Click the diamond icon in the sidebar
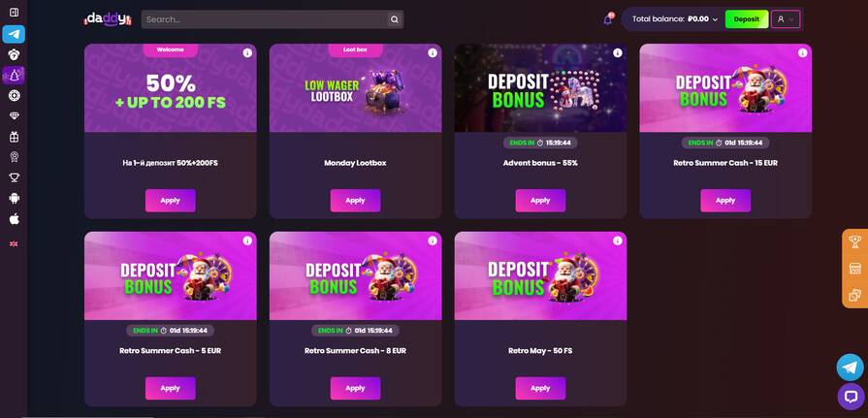 point(15,115)
